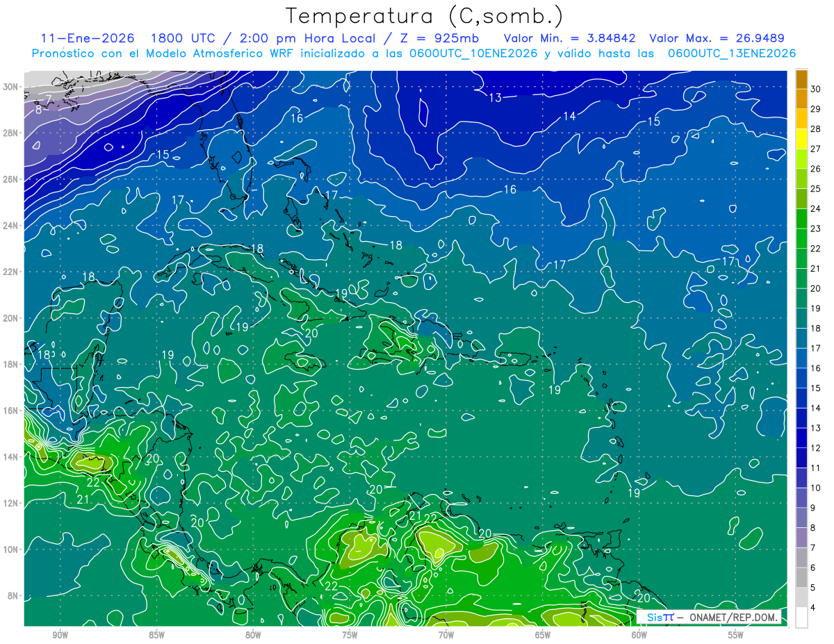834x644 pixels.
Task: Click the gray legend swatch between 5 and 6
Action: (x=802, y=578)
